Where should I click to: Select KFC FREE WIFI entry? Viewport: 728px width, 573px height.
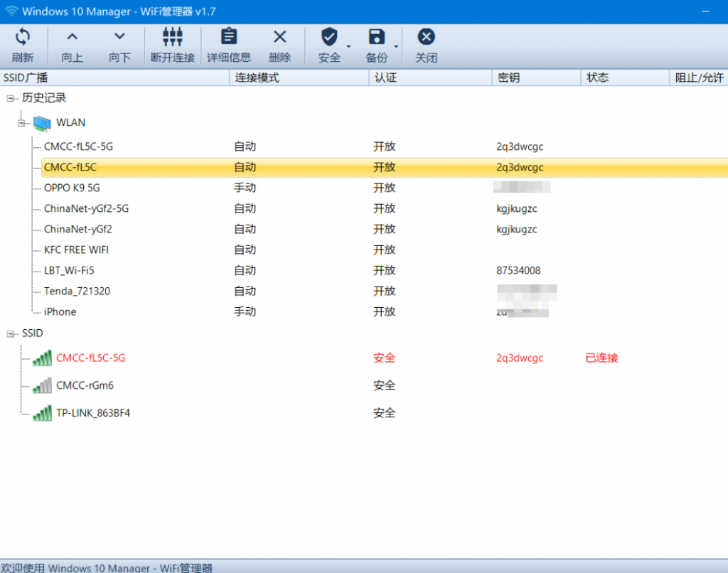[x=76, y=250]
